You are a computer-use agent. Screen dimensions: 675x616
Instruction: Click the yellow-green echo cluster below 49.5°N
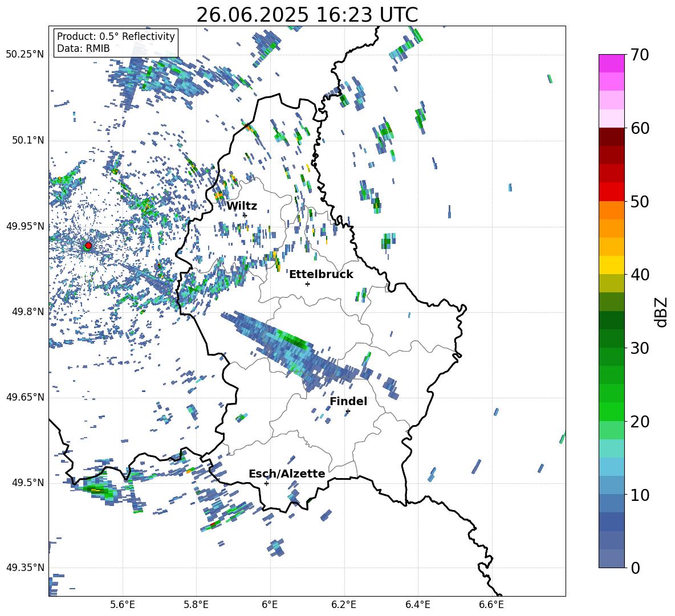pos(97,489)
